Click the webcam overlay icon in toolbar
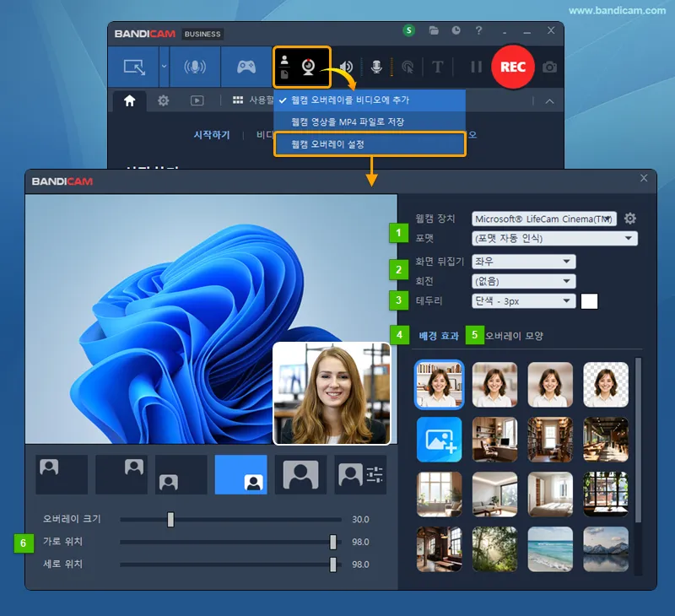 (308, 67)
